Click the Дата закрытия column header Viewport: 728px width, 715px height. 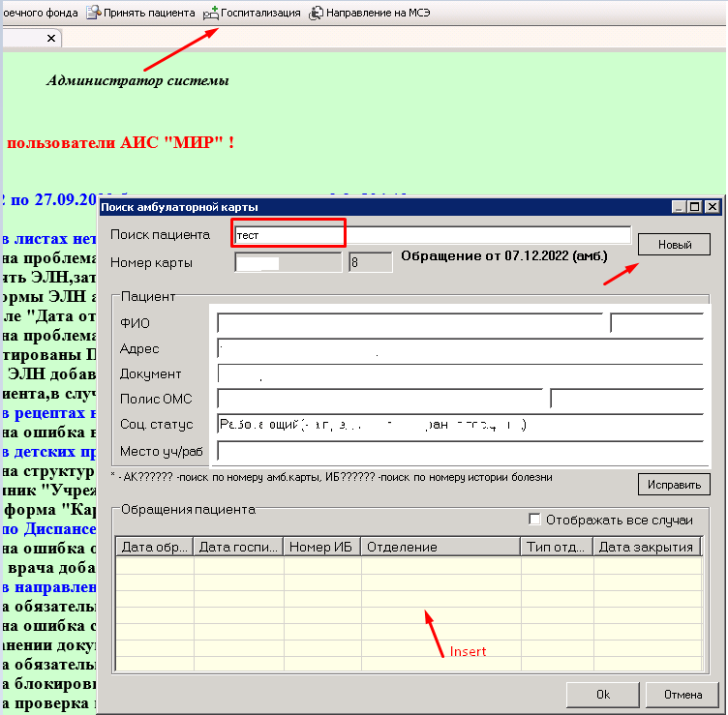648,547
